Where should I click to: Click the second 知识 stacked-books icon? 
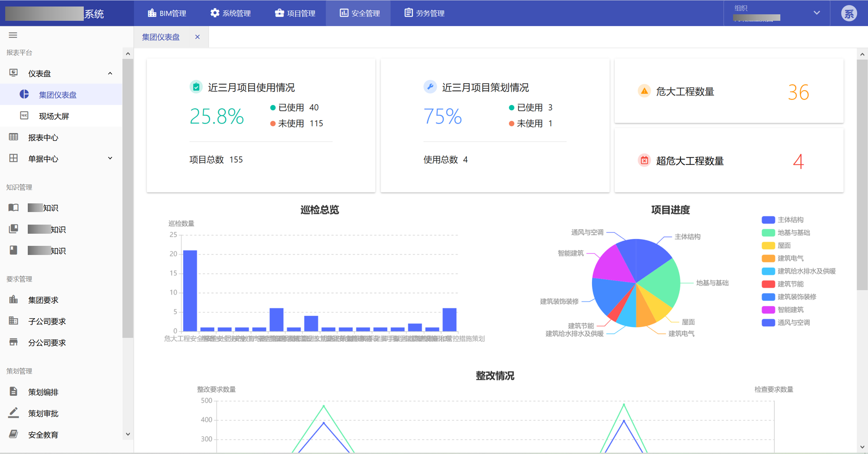(x=13, y=229)
